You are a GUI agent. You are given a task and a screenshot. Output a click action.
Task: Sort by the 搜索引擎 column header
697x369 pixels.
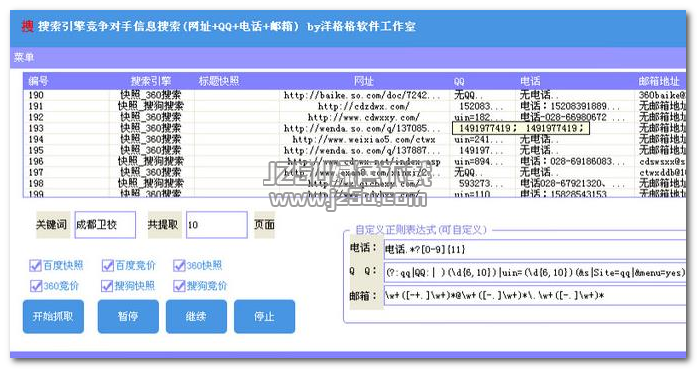(151, 81)
